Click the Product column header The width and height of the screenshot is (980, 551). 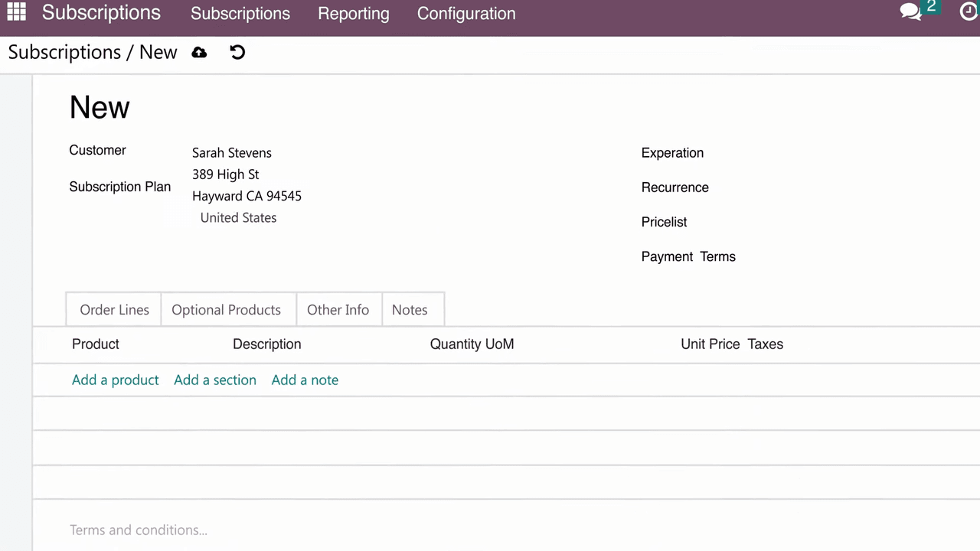point(96,344)
